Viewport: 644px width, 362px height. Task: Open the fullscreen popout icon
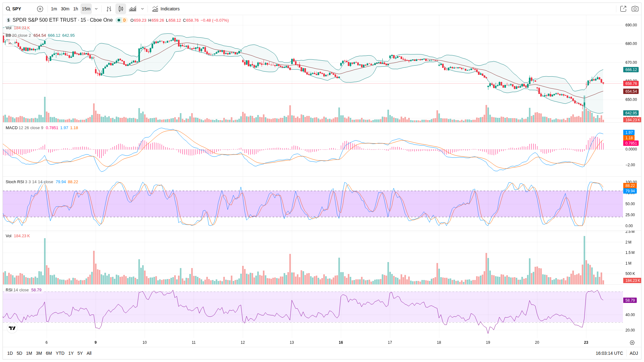[x=623, y=9]
